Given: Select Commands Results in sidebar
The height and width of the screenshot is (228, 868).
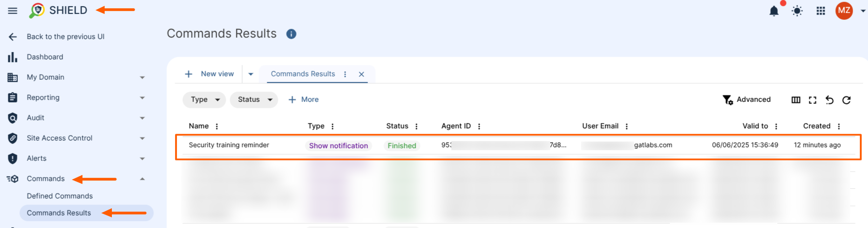Looking at the screenshot, I should [x=86, y=213].
